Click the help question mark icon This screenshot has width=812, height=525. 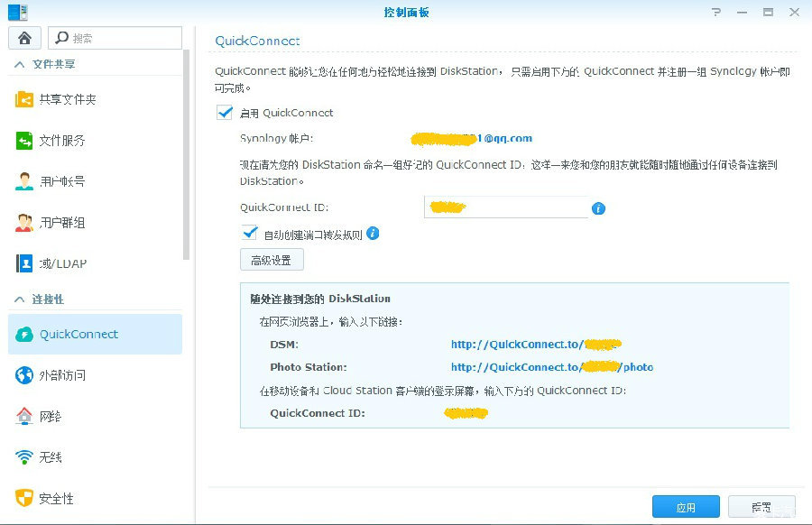pyautogui.click(x=716, y=12)
